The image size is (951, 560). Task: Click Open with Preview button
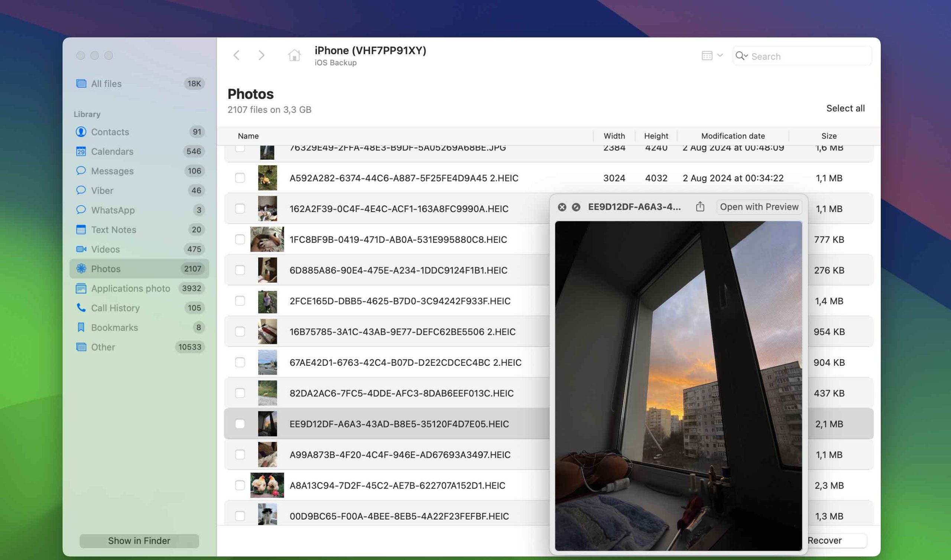click(759, 206)
